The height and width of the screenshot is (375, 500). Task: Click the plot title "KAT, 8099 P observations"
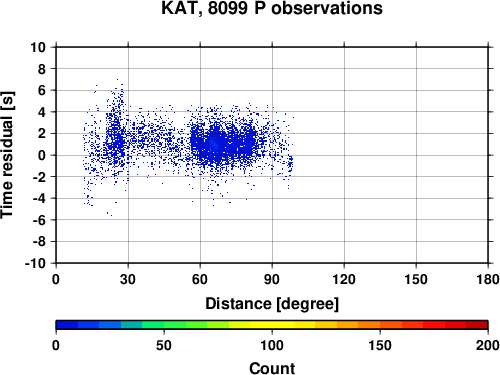pyautogui.click(x=272, y=8)
